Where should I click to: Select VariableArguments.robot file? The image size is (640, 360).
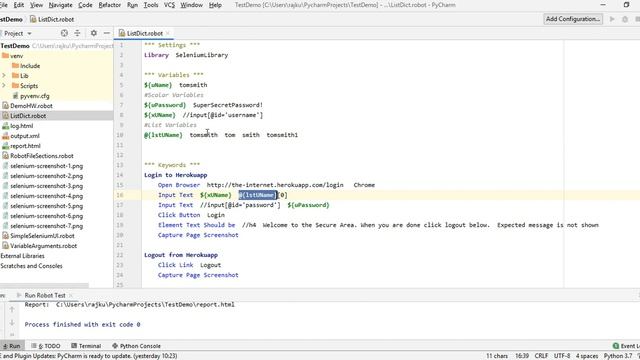pos(40,246)
